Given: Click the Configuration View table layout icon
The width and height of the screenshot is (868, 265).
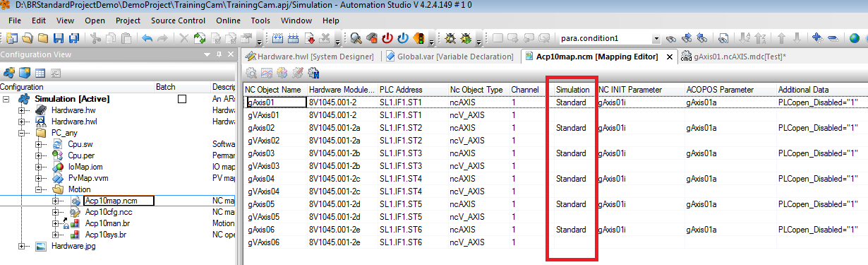Looking at the screenshot, I should 40,73.
